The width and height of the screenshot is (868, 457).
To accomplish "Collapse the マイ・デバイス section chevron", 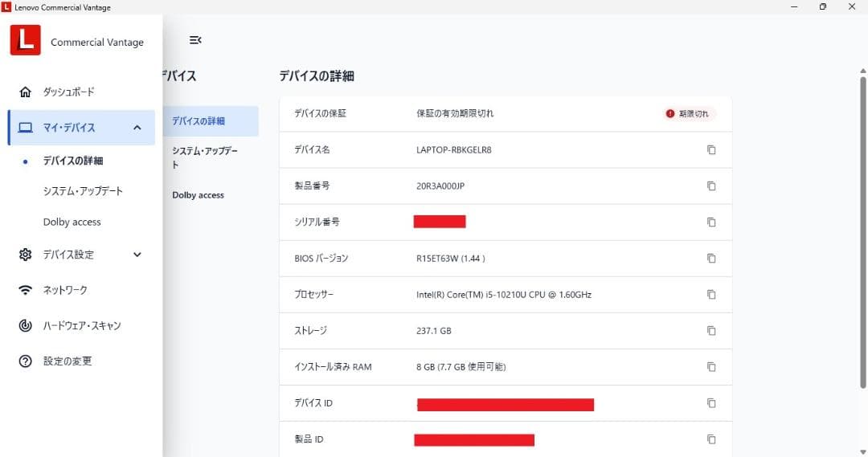I will coord(137,128).
